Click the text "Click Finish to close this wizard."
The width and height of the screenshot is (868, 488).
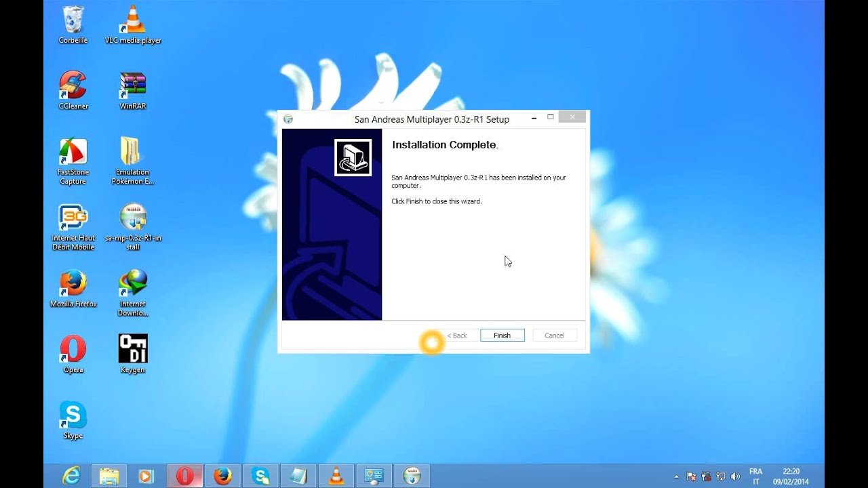437,201
